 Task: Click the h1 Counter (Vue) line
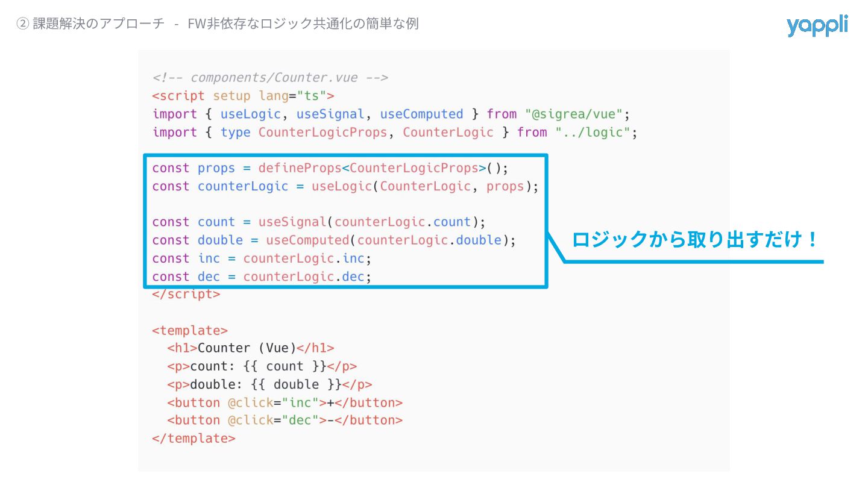coord(251,348)
